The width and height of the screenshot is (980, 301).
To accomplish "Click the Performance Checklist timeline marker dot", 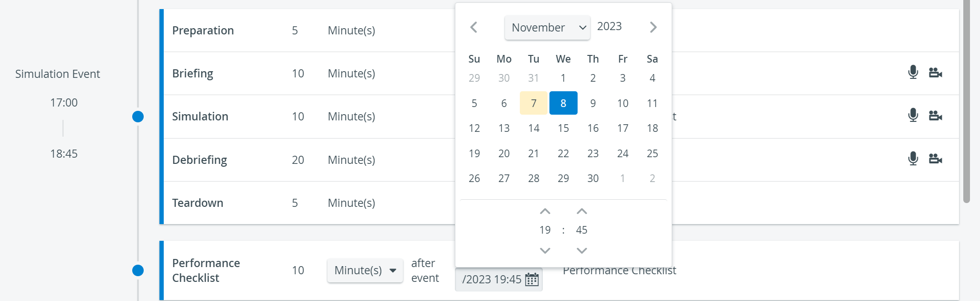I will coord(138,270).
